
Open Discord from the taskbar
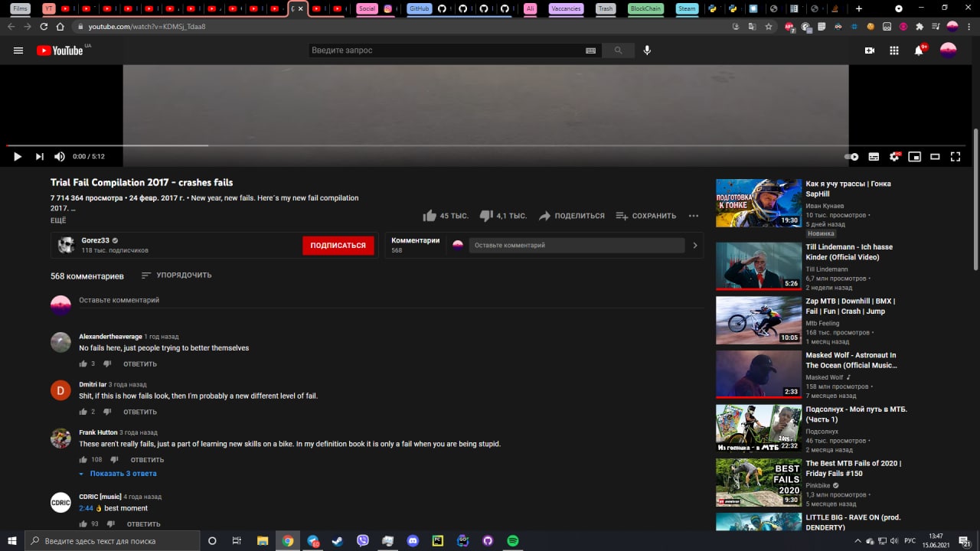point(413,541)
